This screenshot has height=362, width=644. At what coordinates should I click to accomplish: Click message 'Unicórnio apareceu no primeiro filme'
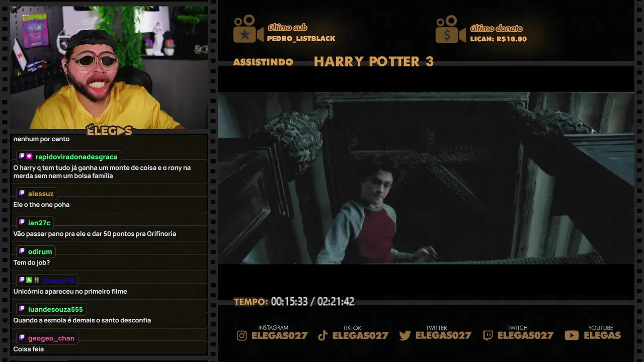[70, 292]
